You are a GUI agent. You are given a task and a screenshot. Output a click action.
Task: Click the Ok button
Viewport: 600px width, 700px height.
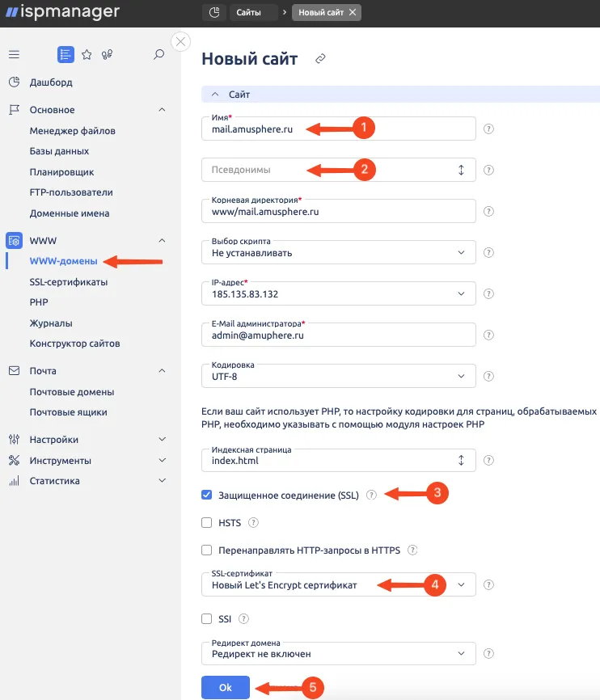pyautogui.click(x=225, y=688)
